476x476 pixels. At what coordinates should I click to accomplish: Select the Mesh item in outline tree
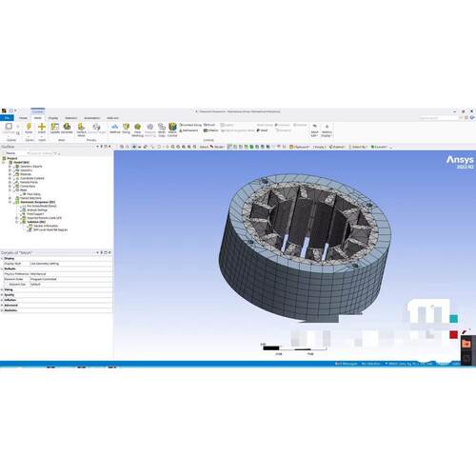point(24,190)
